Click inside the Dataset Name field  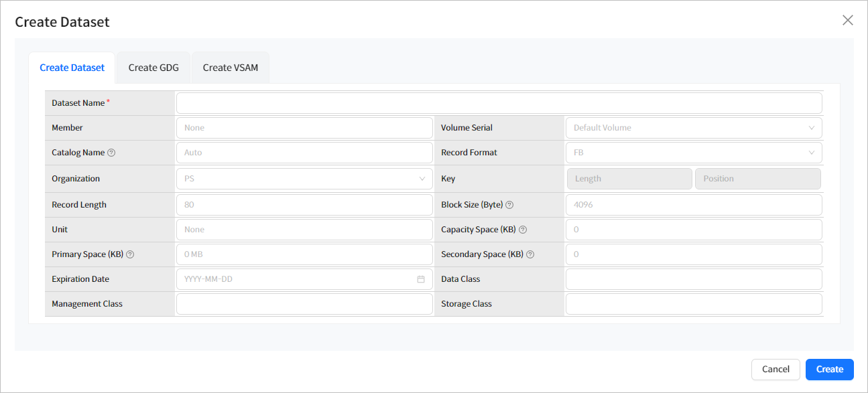coord(499,102)
